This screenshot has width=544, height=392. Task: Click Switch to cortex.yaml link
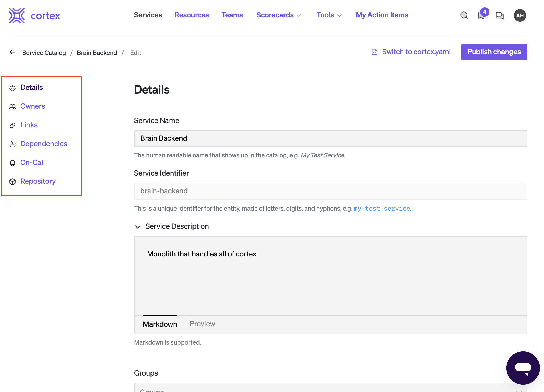click(416, 52)
